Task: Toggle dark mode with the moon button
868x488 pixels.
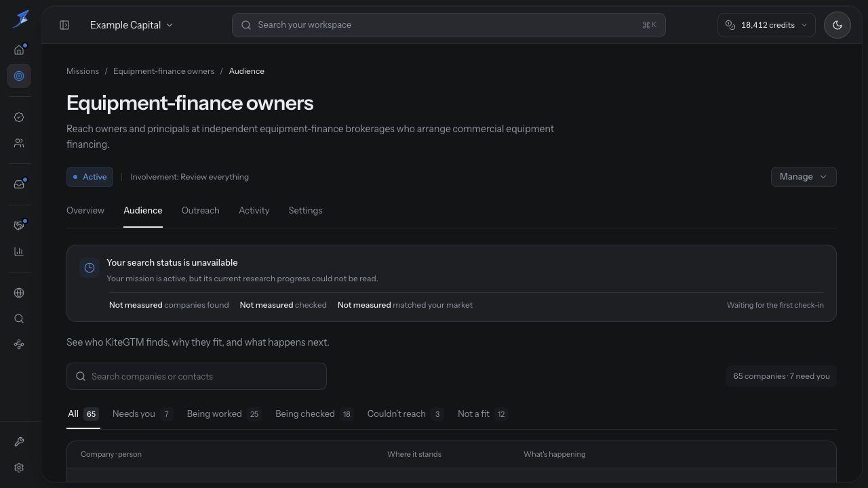Action: [837, 25]
